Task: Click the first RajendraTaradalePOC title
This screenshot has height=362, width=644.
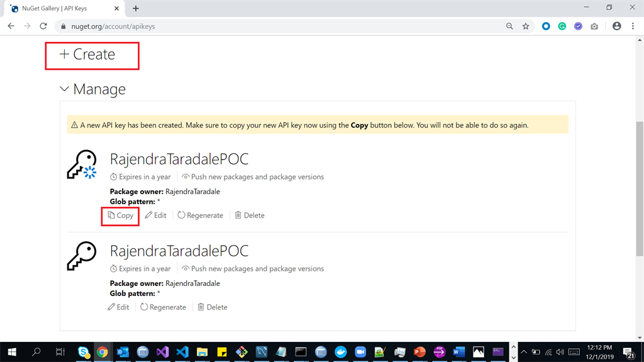Action: coord(179,159)
